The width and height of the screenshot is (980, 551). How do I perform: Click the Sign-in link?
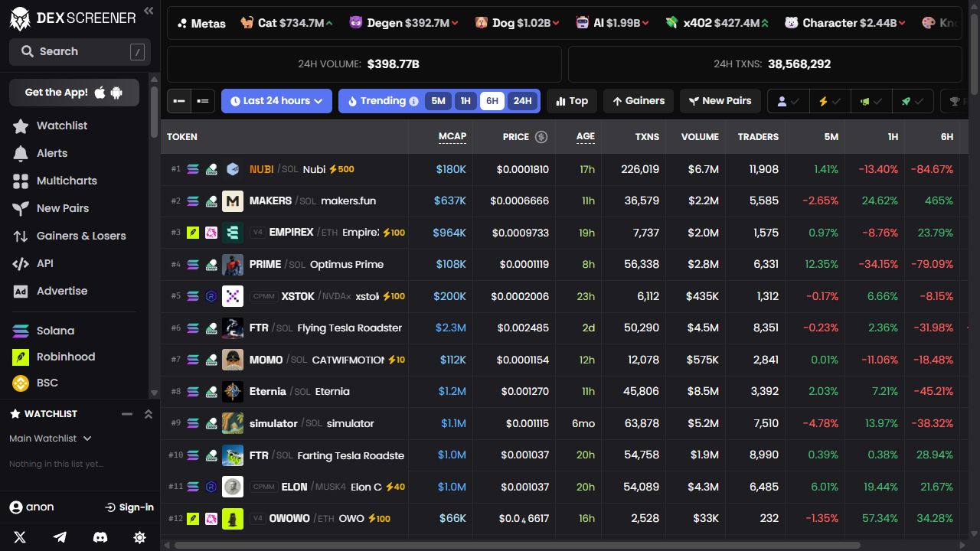[x=129, y=507]
